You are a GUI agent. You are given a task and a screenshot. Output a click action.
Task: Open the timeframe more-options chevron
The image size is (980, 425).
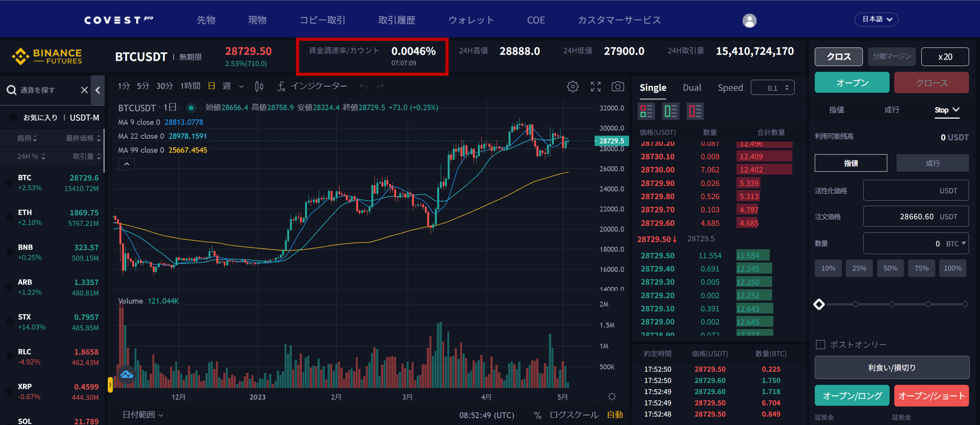241,86
